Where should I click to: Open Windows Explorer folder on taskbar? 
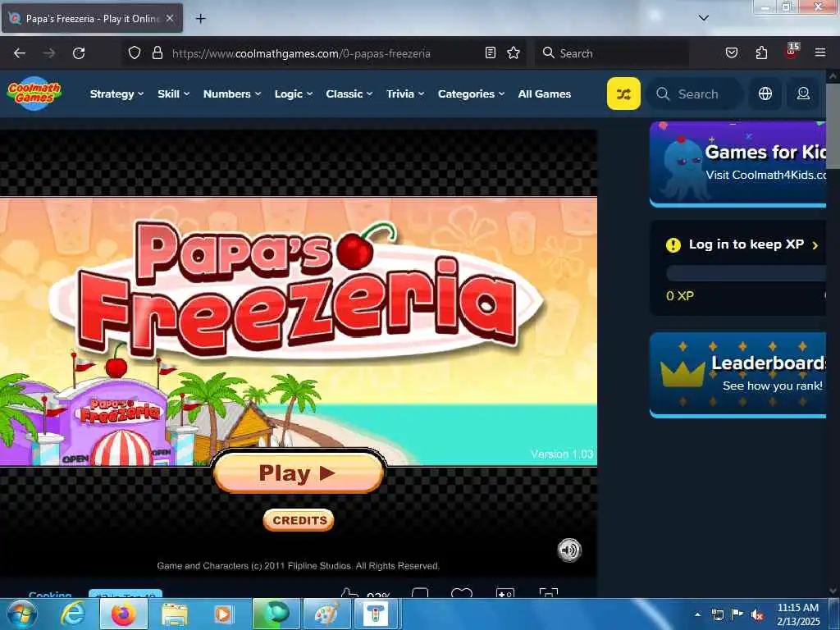174,614
